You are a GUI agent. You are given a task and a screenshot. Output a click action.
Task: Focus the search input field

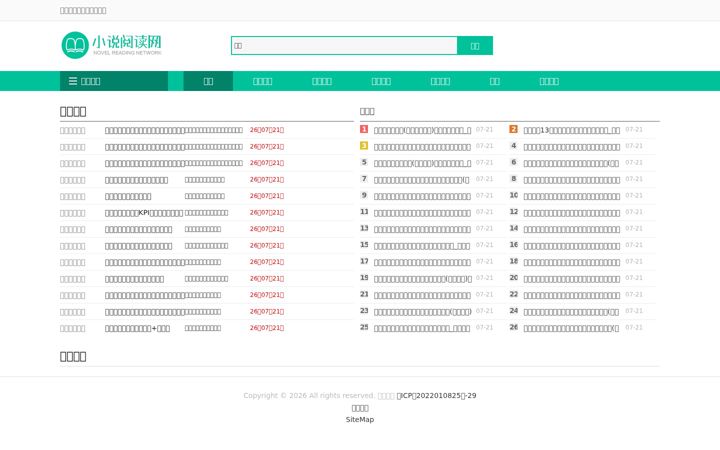coord(344,45)
